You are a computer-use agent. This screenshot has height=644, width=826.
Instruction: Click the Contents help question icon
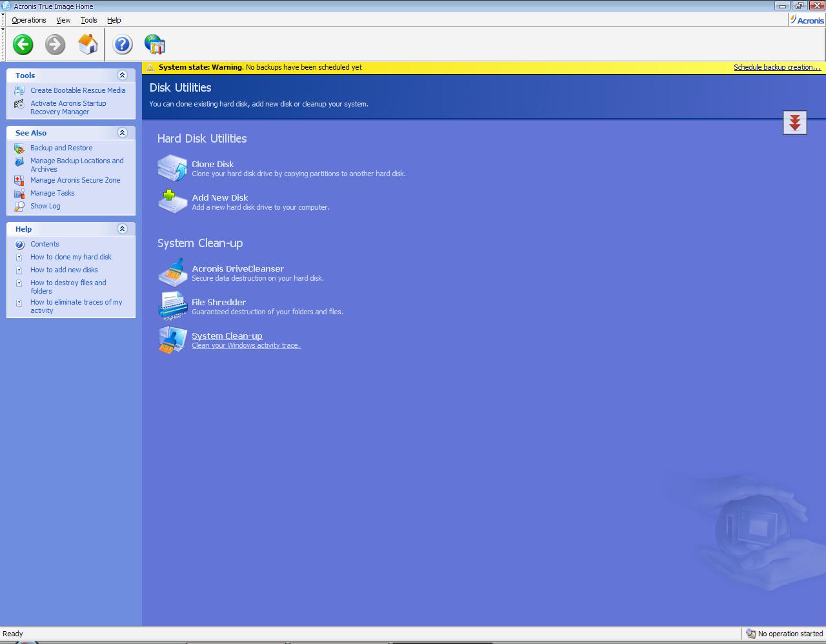[19, 244]
